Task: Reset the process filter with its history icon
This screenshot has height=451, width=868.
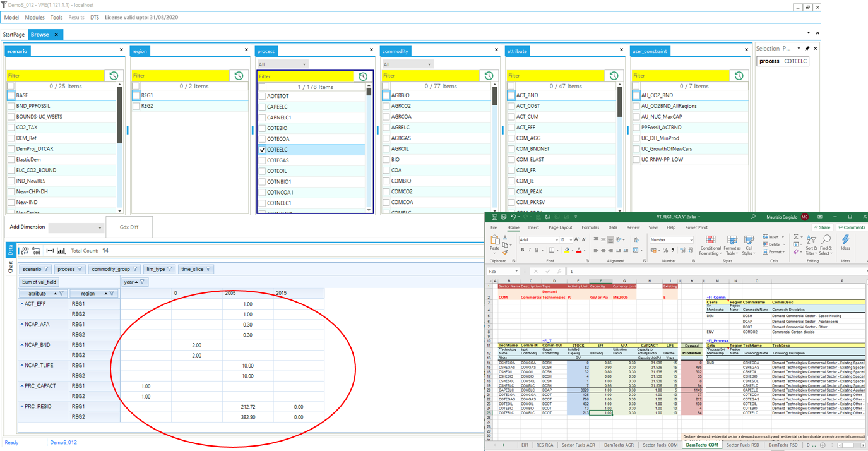Action: tap(363, 76)
